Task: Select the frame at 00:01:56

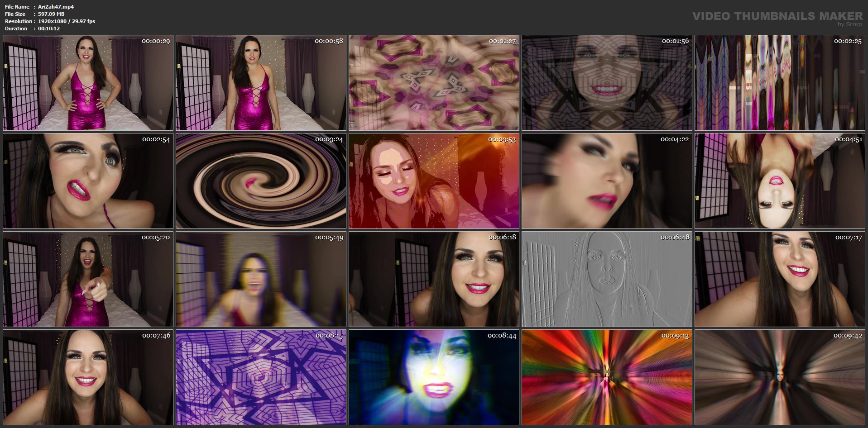Action: (607, 83)
